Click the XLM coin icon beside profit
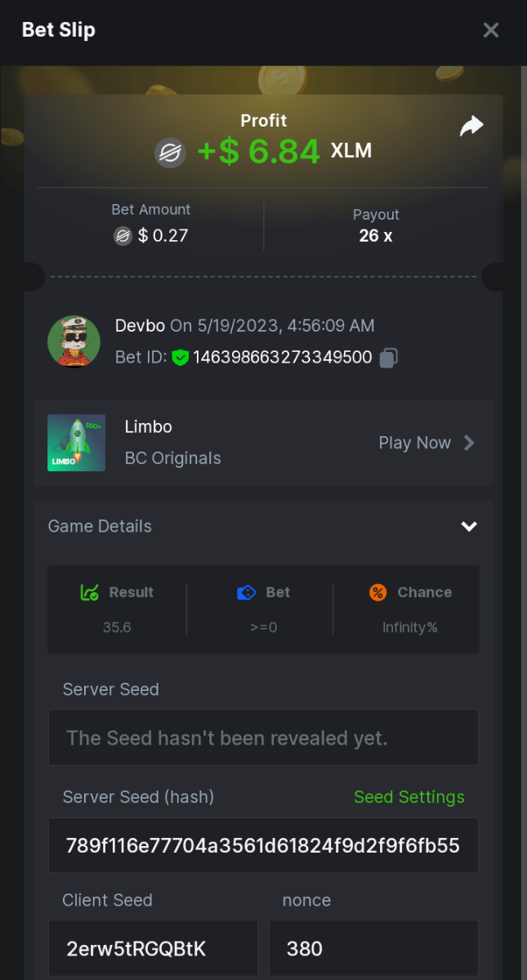 (x=171, y=153)
